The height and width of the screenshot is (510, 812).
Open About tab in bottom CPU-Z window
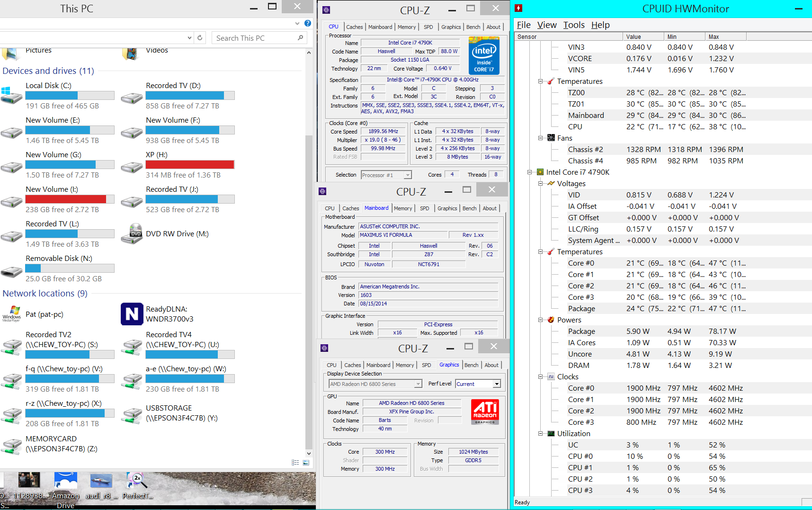[x=491, y=365]
